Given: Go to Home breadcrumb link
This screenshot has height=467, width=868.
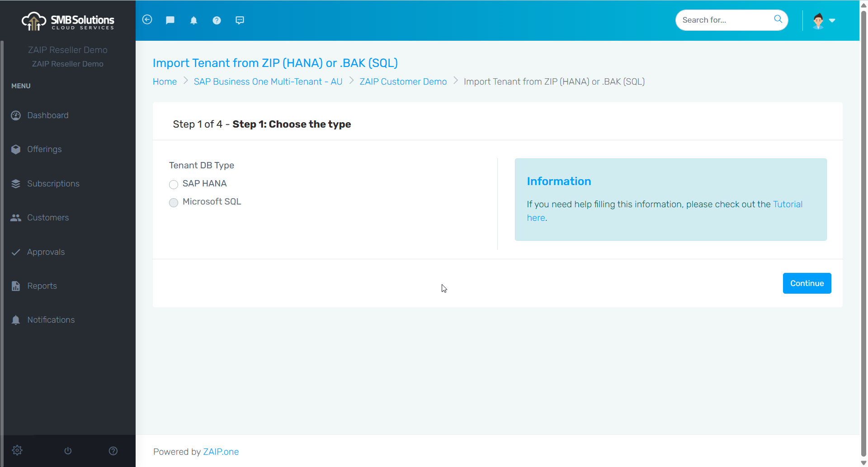Looking at the screenshot, I should (x=165, y=81).
